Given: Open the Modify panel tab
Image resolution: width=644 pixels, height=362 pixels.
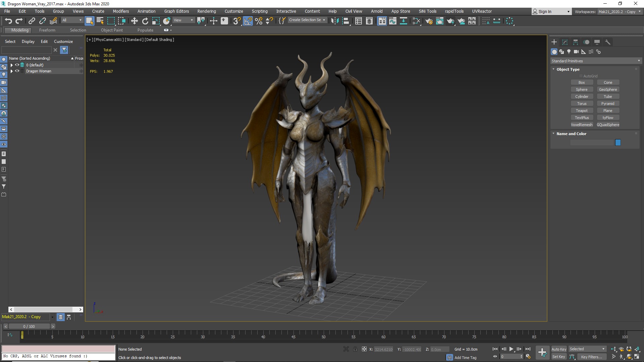Looking at the screenshot, I should pyautogui.click(x=565, y=42).
